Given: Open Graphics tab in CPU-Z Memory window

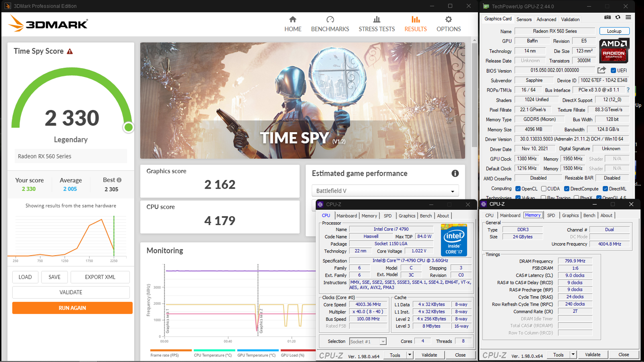Looking at the screenshot, I should coord(571,216).
